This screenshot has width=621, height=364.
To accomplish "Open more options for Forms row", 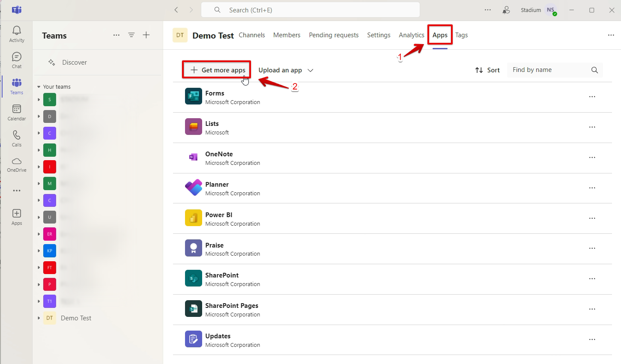I will tap(592, 97).
